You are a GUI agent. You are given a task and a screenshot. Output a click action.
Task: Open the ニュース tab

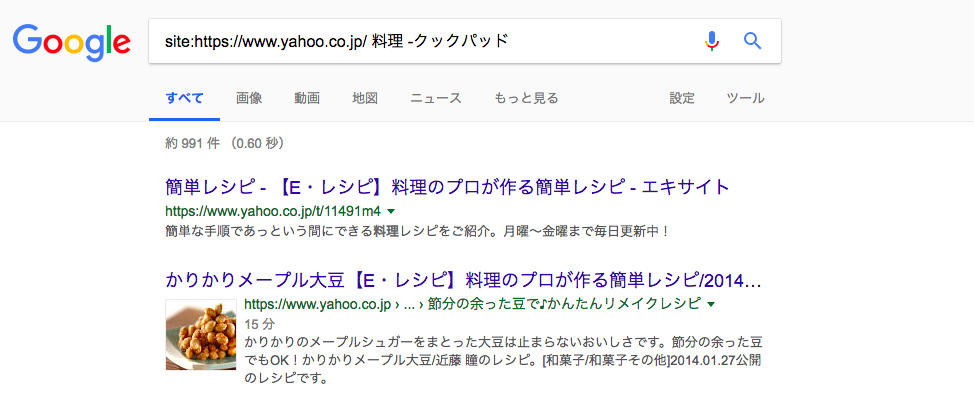click(x=436, y=98)
